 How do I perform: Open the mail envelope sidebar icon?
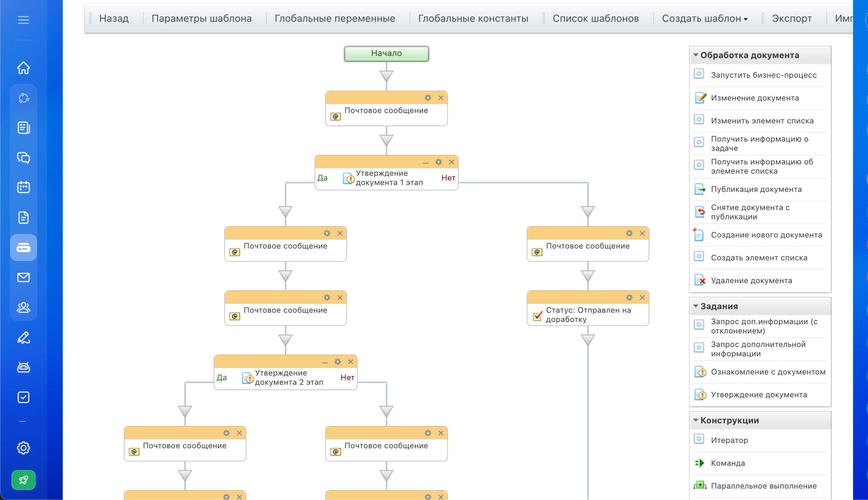(x=23, y=278)
